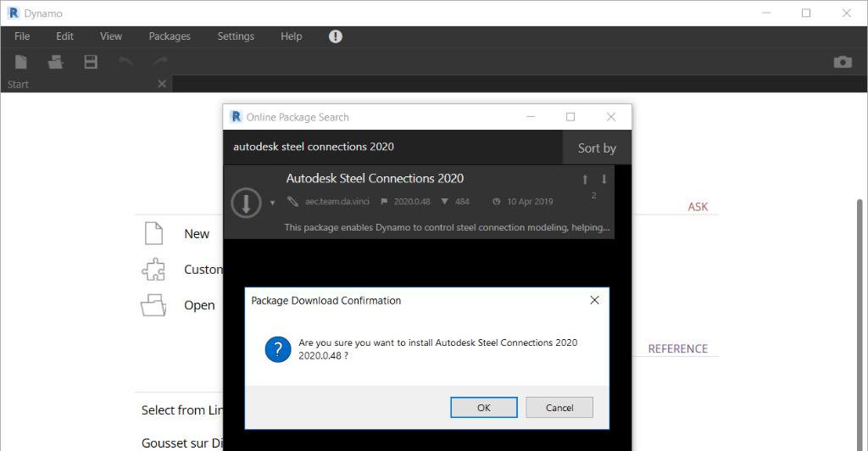Click the package search input field
This screenshot has height=451, width=868.
pyautogui.click(x=393, y=147)
